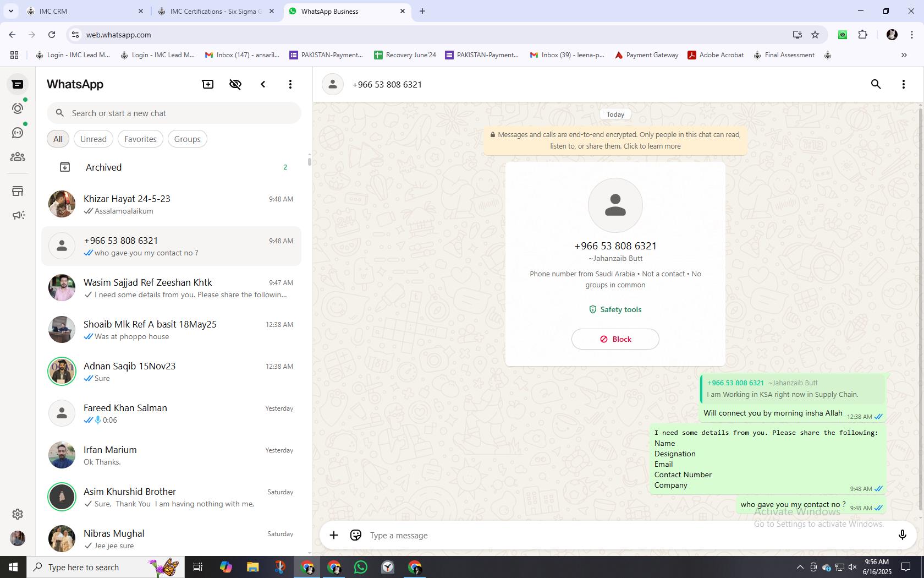Open the Channels icon in sidebar
Screen dimensions: 924x578
pyautogui.click(x=18, y=133)
